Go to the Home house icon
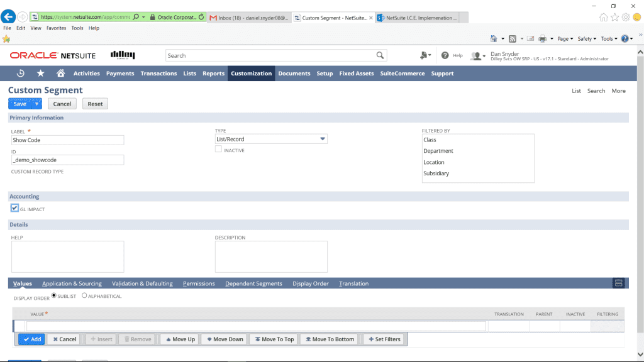The height and width of the screenshot is (362, 644). click(60, 74)
